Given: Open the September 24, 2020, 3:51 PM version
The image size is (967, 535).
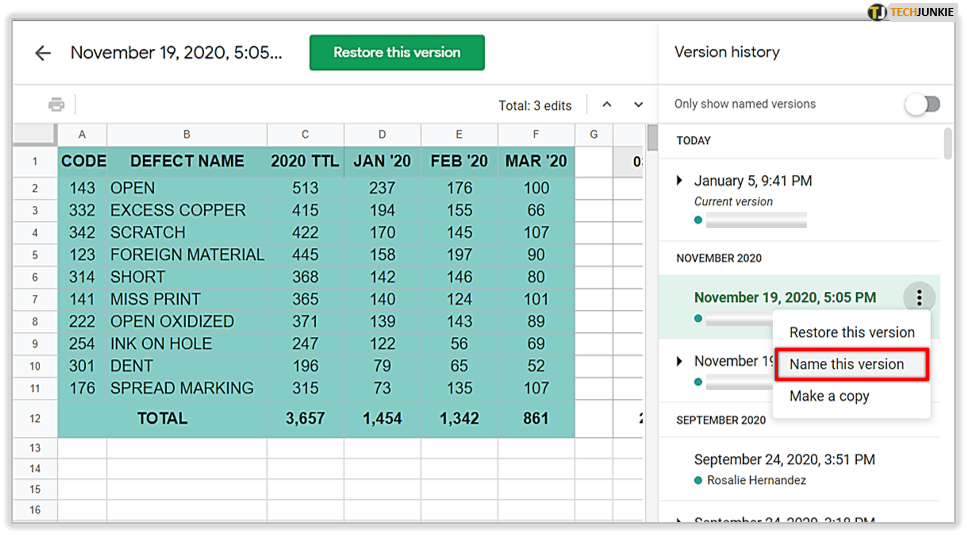Looking at the screenshot, I should 784,460.
